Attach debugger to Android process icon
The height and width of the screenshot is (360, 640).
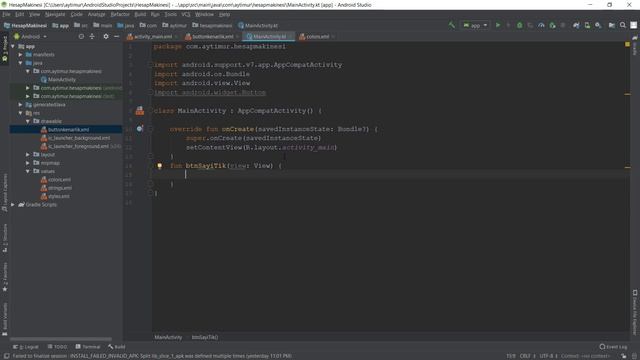tap(552, 25)
